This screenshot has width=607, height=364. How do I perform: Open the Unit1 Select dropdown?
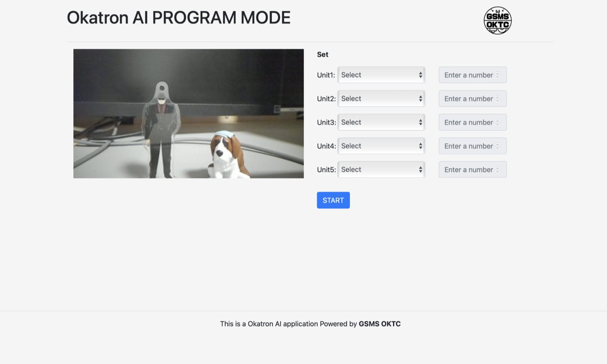(381, 75)
